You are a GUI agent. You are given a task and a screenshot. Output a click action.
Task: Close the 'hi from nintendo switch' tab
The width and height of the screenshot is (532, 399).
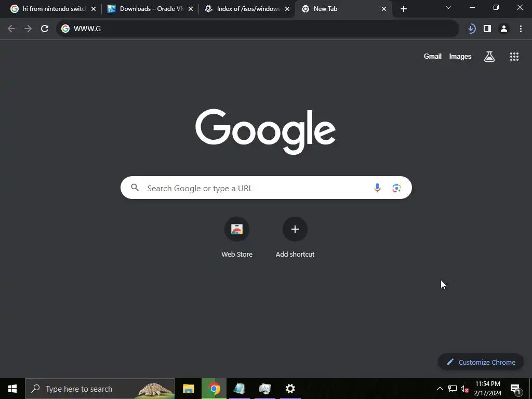[94, 9]
